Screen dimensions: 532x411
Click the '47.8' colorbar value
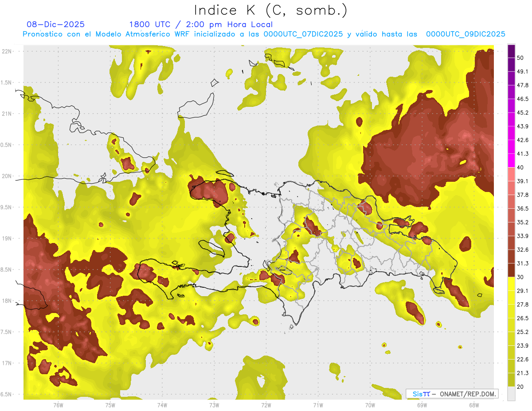pos(523,85)
